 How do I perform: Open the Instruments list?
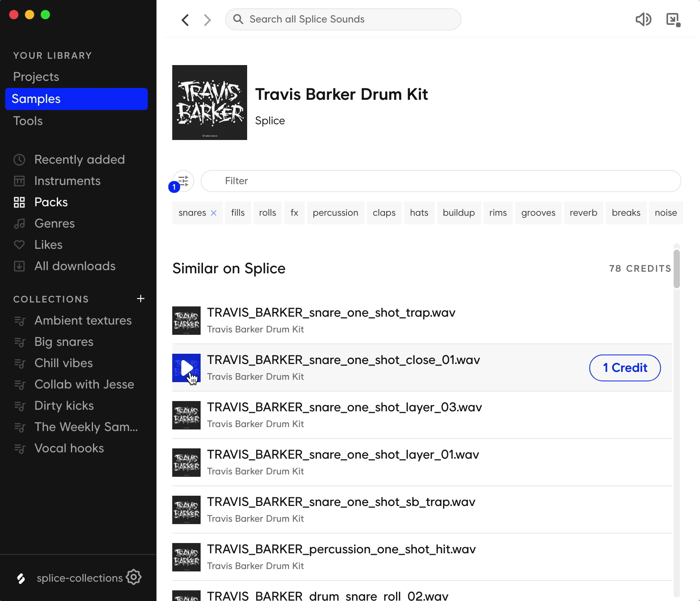coord(67,181)
